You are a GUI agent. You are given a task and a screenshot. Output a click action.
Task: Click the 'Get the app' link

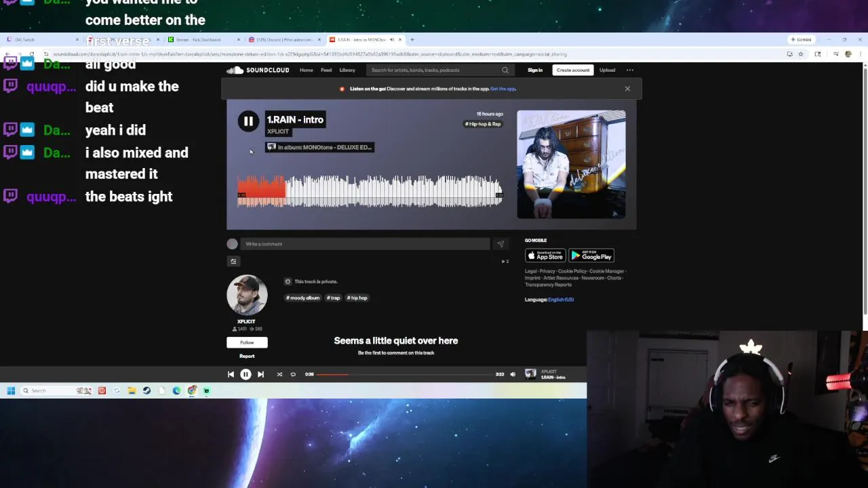503,89
